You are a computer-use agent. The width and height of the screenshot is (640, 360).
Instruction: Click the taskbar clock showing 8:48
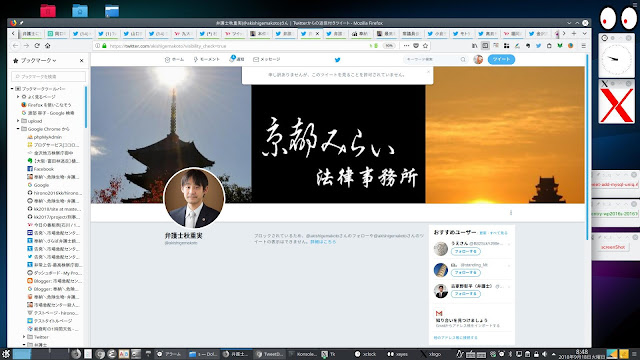pos(582,354)
